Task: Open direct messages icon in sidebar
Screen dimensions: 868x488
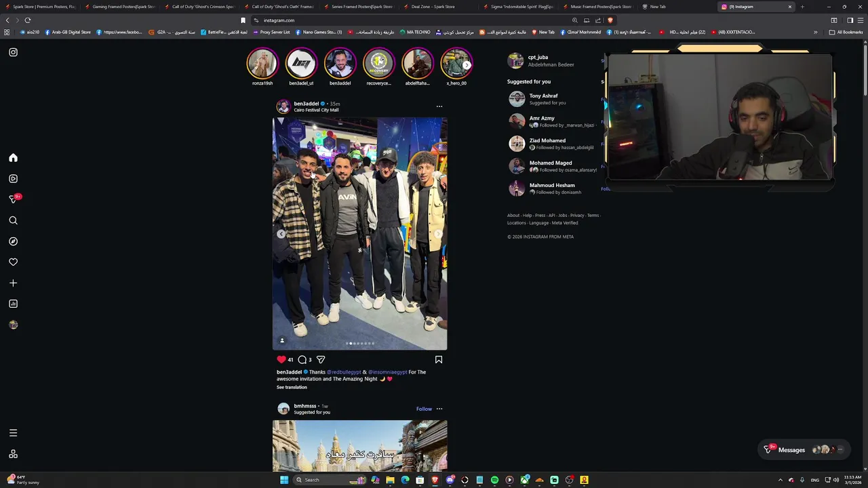Action: coord(13,199)
